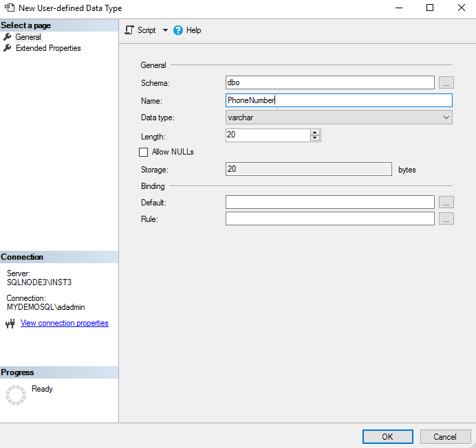Decrease Length with the down arrow
Viewport: 476px width, 448px height.
click(x=315, y=138)
